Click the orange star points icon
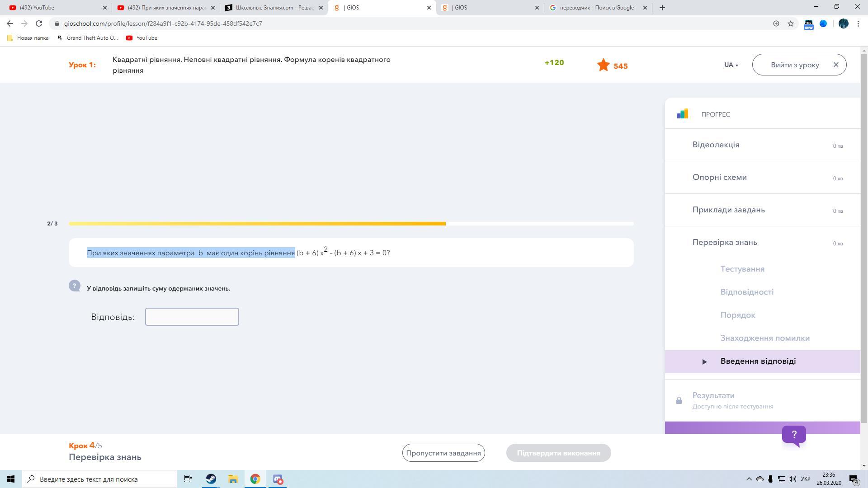This screenshot has height=488, width=868. tap(603, 66)
